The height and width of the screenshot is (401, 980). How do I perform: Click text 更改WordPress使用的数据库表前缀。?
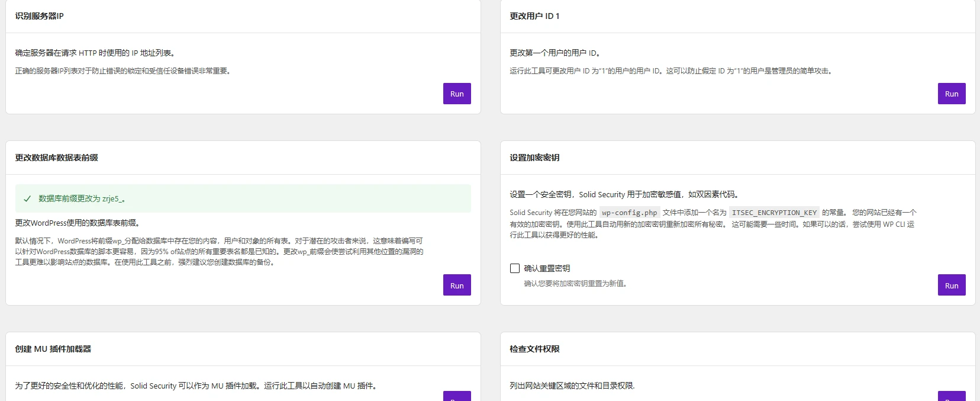78,223
